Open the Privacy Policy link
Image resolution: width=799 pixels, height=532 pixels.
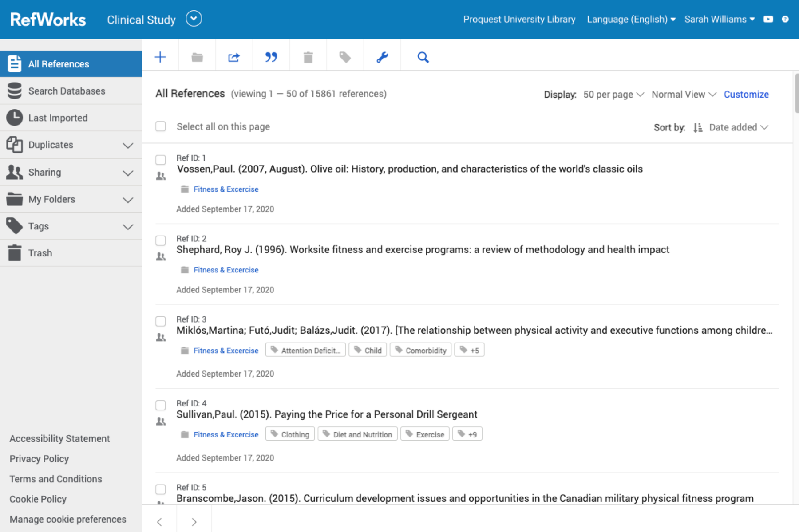pos(39,459)
